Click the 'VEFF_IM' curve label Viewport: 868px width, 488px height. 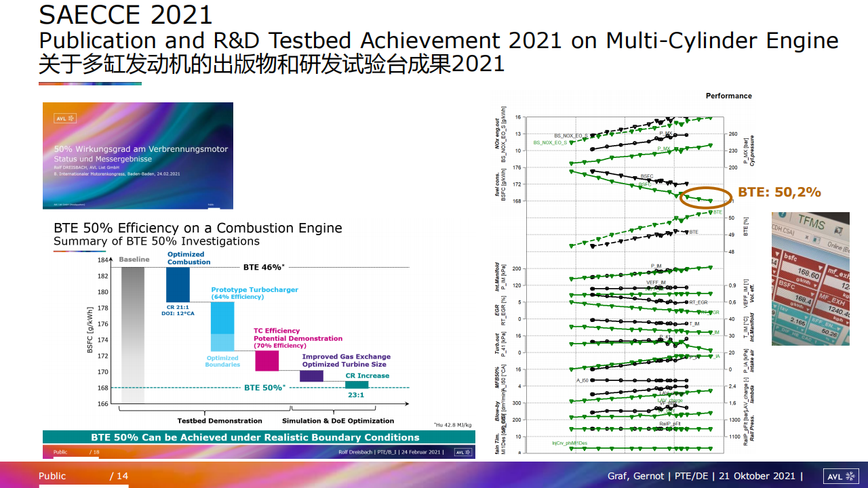tap(656, 282)
